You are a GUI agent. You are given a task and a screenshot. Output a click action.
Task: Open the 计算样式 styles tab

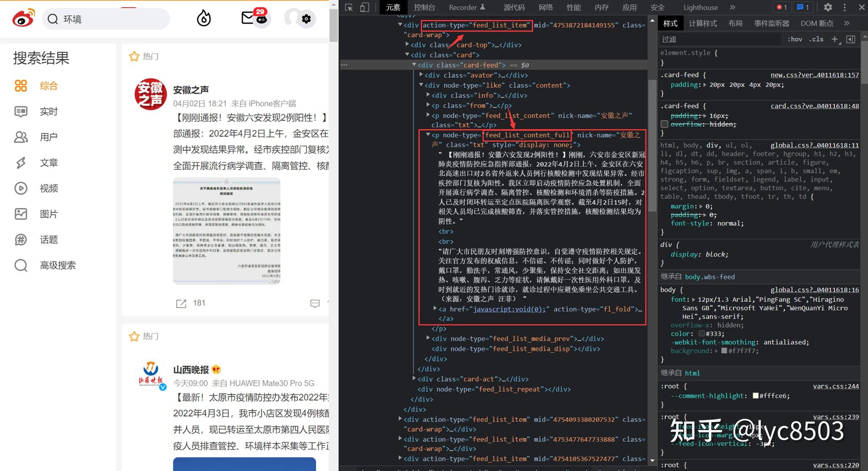click(703, 23)
